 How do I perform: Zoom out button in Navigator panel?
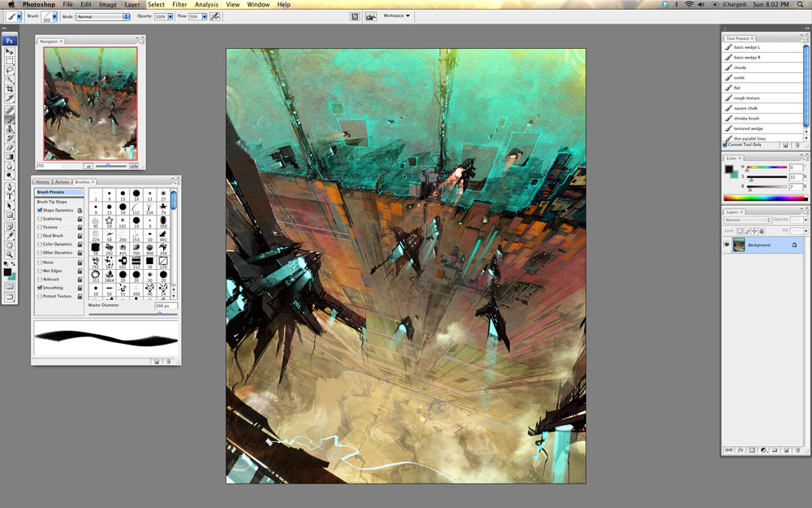tap(89, 166)
